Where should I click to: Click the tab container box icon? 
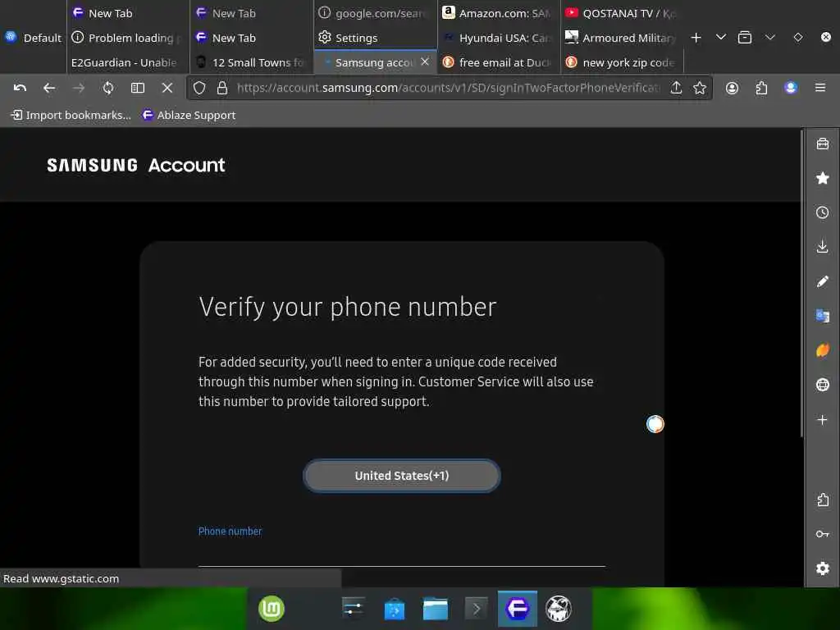[745, 38]
